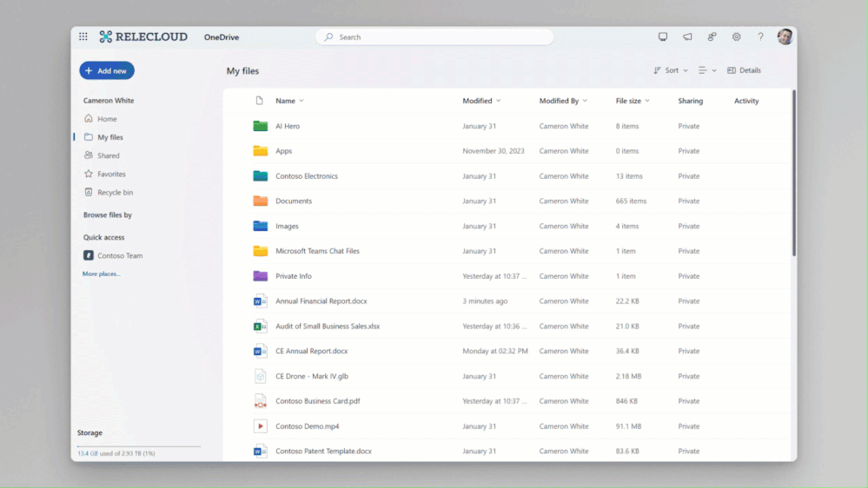The width and height of the screenshot is (868, 488).
Task: Click the '91.1 MB' file size cell
Action: (628, 426)
